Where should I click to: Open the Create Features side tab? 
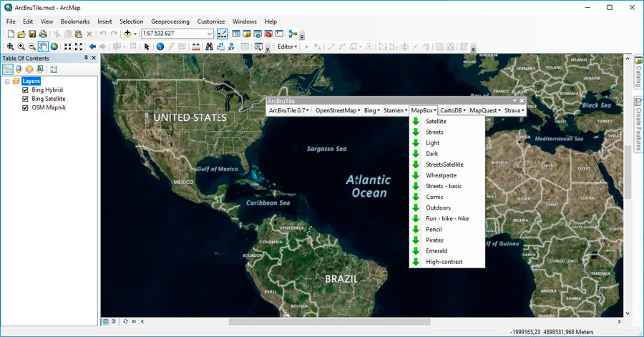point(638,124)
